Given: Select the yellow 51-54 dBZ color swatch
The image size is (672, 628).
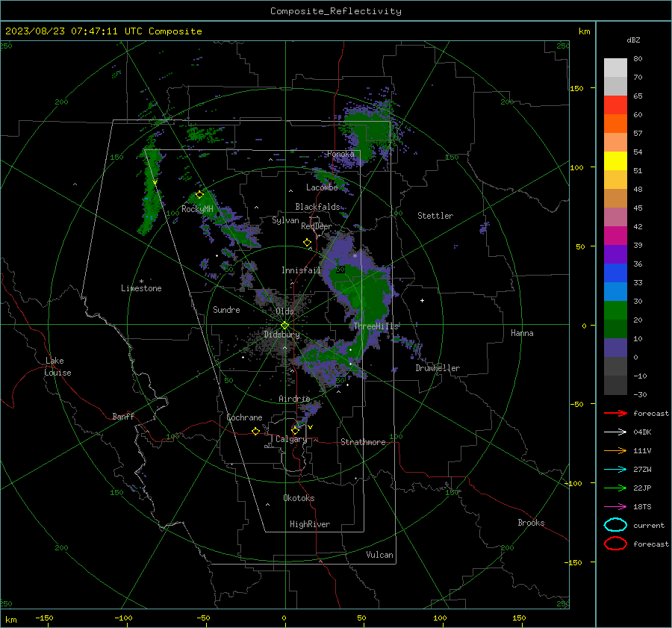Looking at the screenshot, I should 615,161.
